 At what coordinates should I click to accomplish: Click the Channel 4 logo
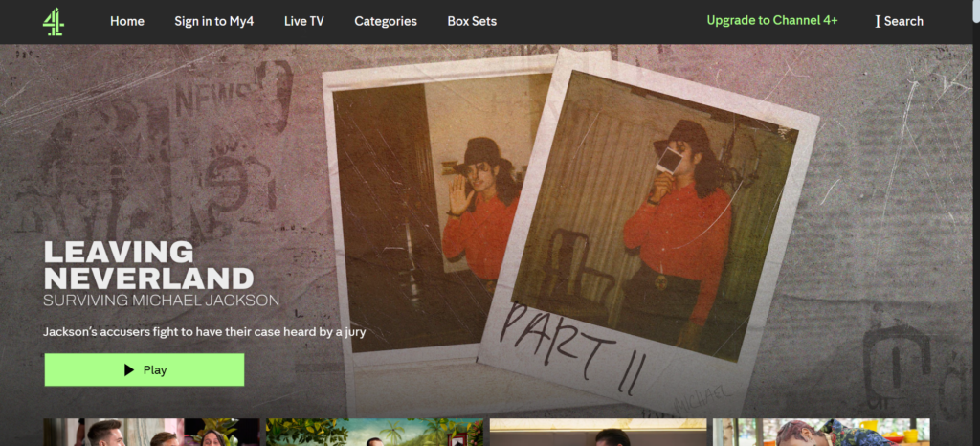click(x=54, y=21)
